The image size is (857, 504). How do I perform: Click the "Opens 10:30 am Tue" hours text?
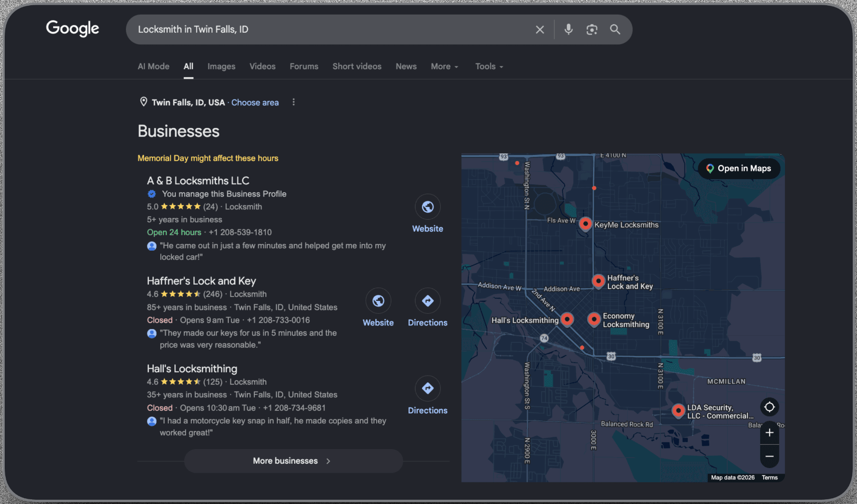(x=218, y=408)
